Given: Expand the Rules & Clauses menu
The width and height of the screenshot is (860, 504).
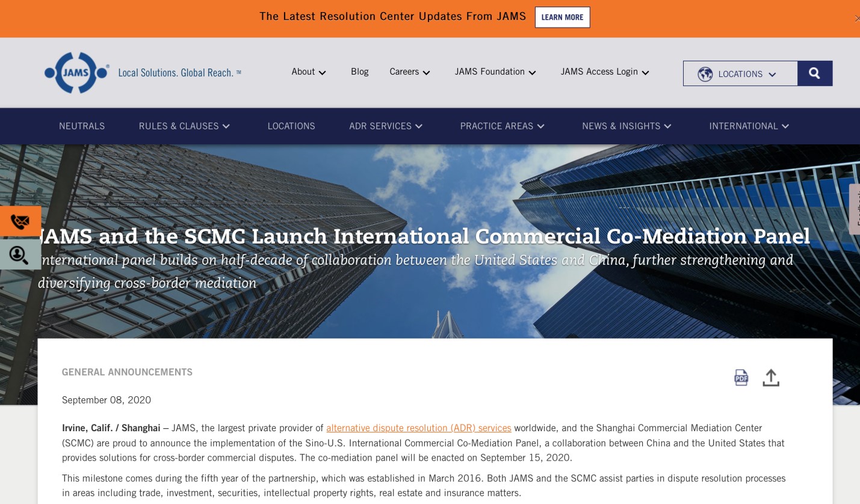Looking at the screenshot, I should tap(185, 126).
